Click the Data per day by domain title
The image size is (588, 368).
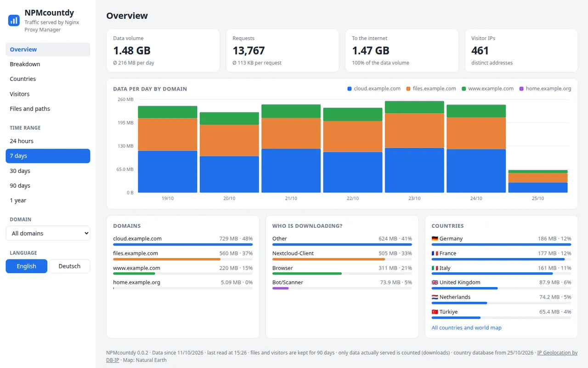150,89
